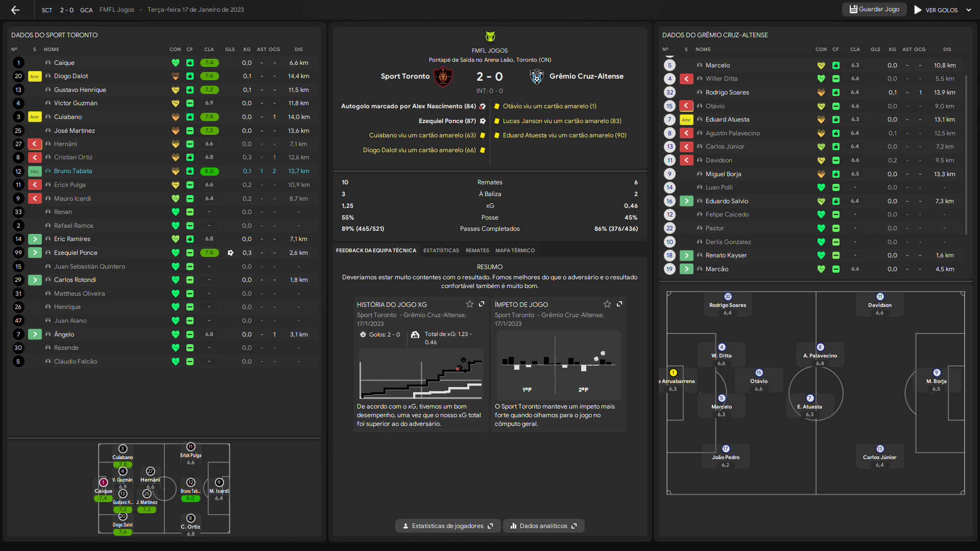Click Caique's green heart condition icon
The height and width of the screenshot is (551, 980).
(x=175, y=63)
